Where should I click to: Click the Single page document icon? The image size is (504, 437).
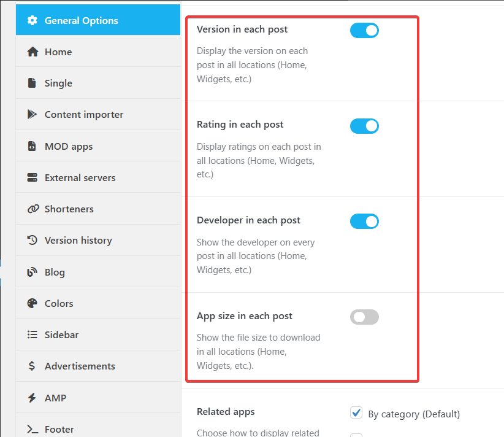(32, 83)
